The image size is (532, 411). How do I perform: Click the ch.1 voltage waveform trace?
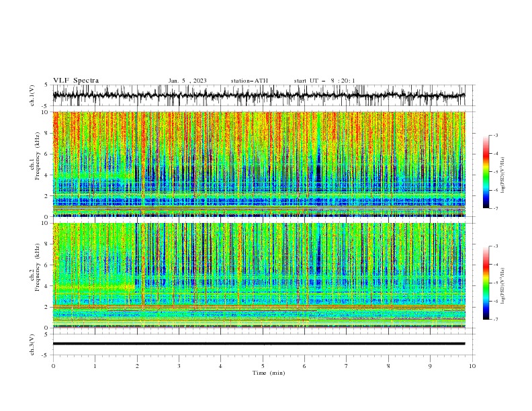[x=259, y=95]
